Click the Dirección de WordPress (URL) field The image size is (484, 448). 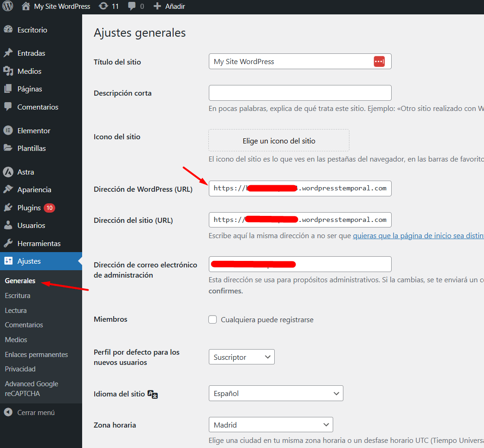(300, 188)
